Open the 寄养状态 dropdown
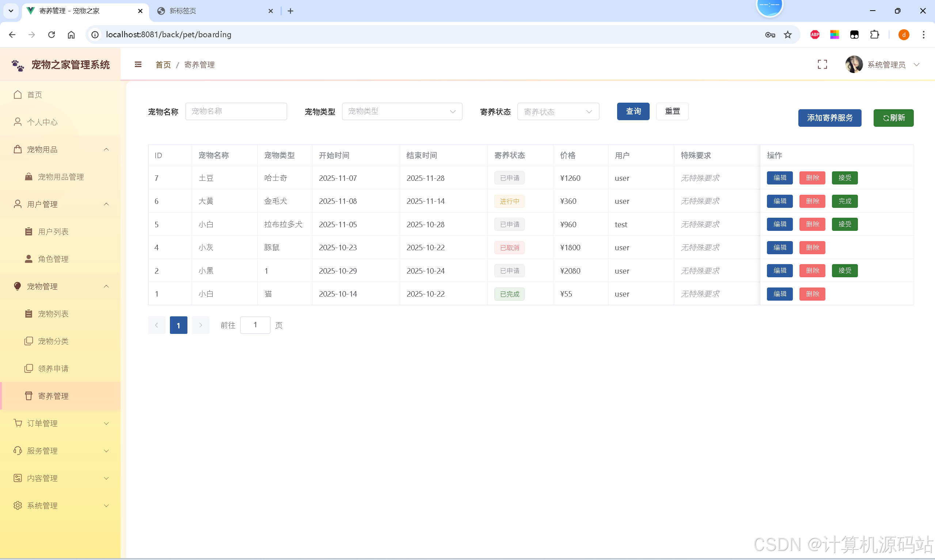 558,111
